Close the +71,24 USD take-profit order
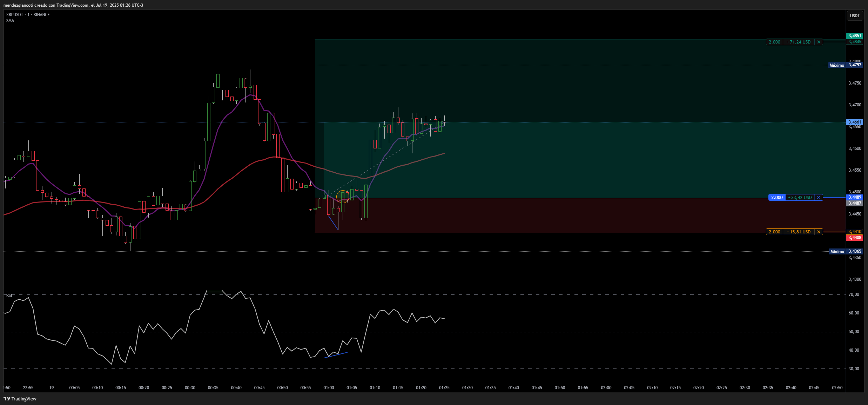Image resolution: width=868 pixels, height=405 pixels. click(819, 42)
